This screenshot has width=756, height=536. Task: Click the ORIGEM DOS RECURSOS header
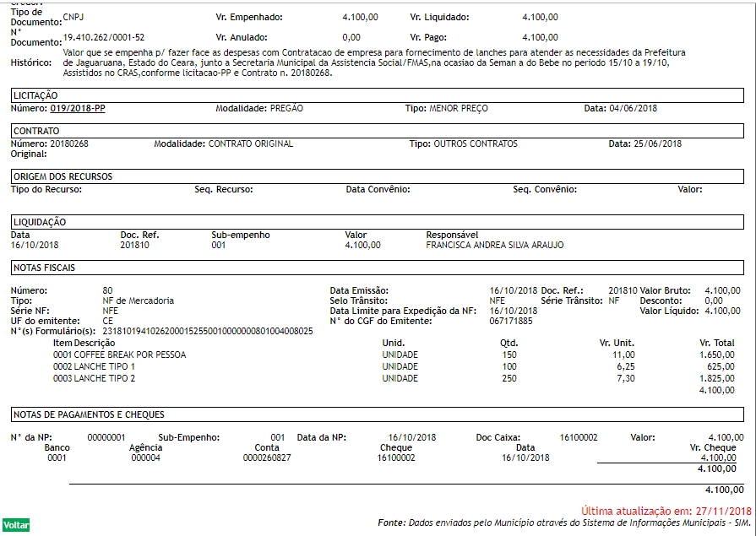[x=377, y=176]
